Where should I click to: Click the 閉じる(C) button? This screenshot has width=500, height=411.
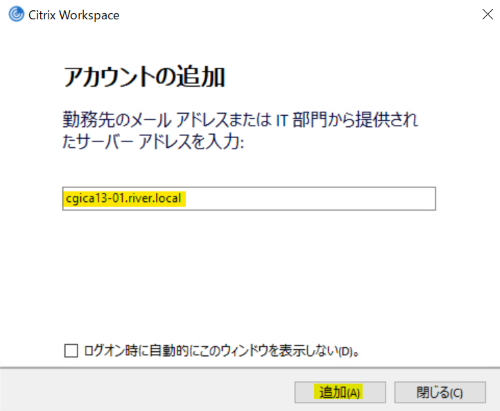point(440,392)
